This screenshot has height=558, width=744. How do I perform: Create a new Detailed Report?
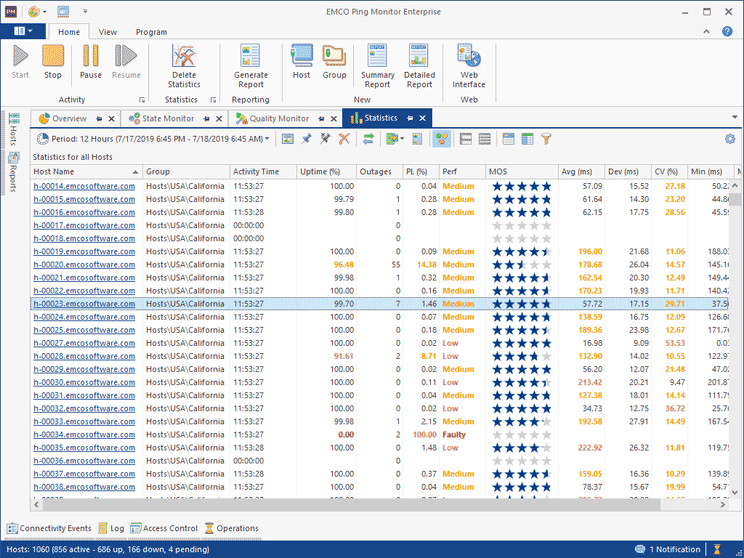coord(419,66)
